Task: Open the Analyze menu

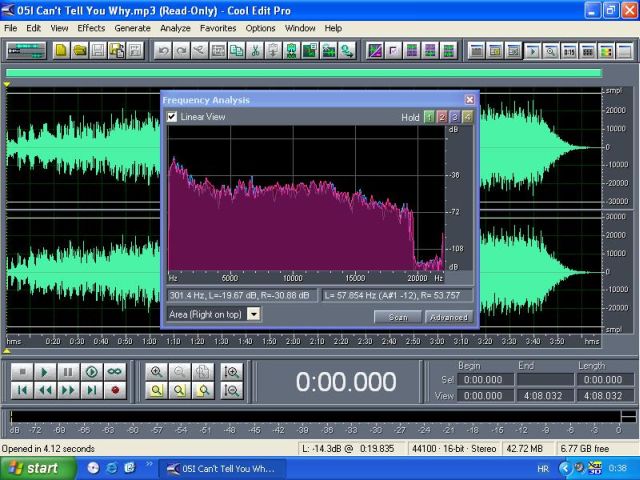Action: [175, 28]
